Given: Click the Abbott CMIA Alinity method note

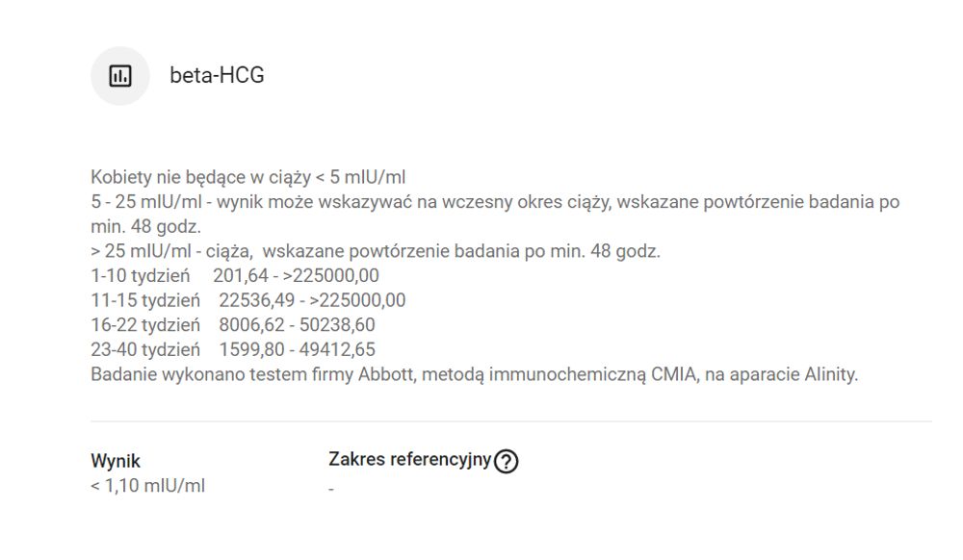Looking at the screenshot, I should 474,374.
